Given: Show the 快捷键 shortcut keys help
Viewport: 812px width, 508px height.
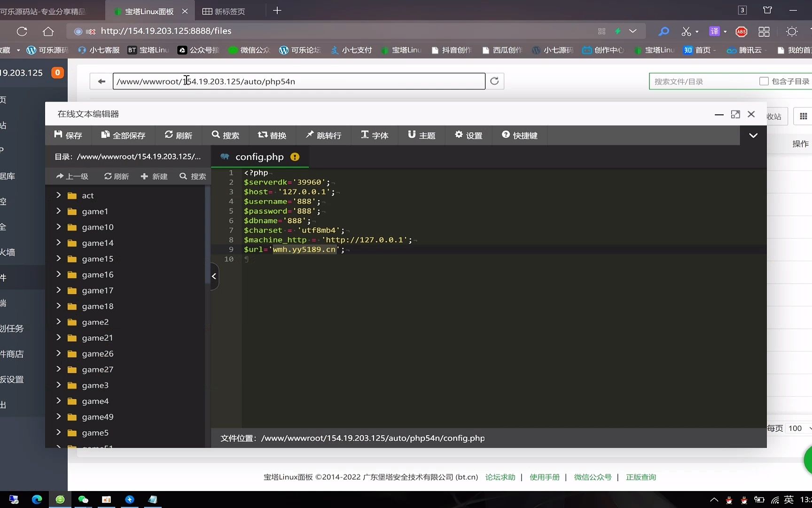Looking at the screenshot, I should 519,135.
